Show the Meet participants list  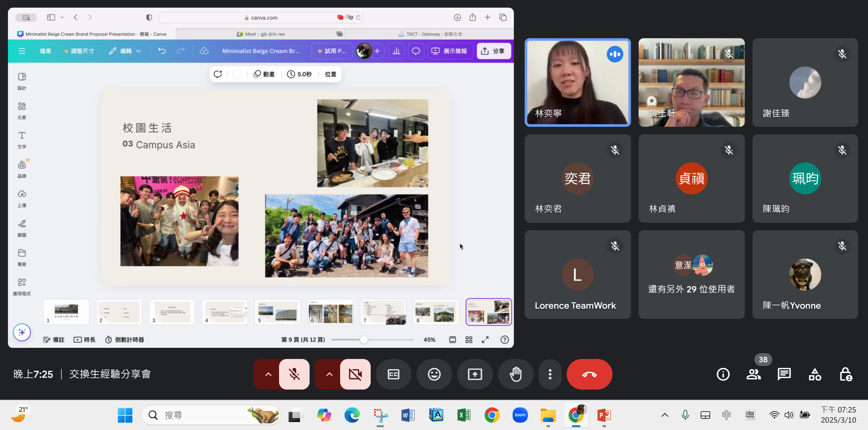pyautogui.click(x=754, y=374)
